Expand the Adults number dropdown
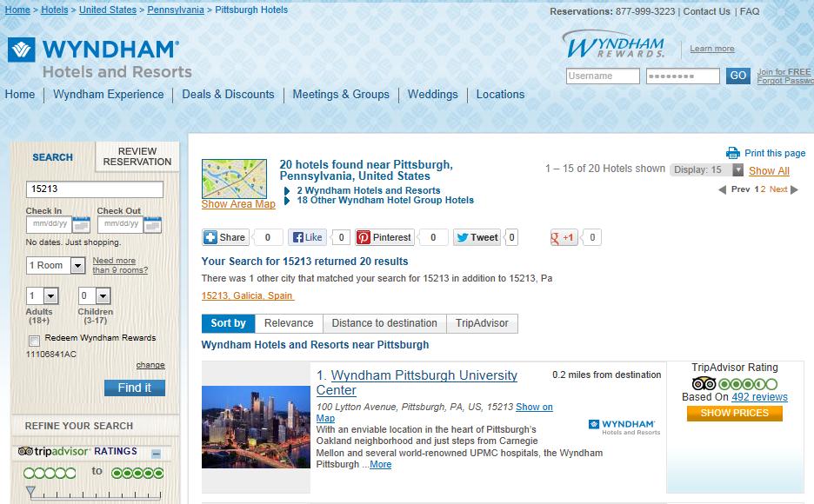The image size is (814, 504). pos(50,296)
